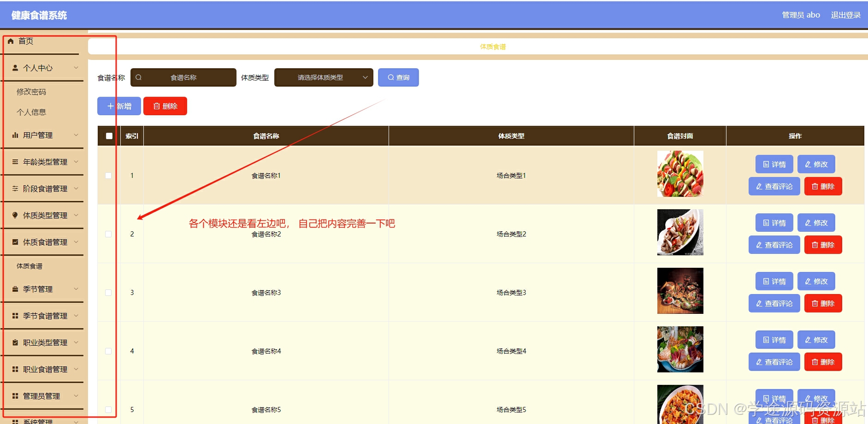The width and height of the screenshot is (868, 424).
Task: Check the checkbox for row 食谱名称4
Action: (x=108, y=351)
